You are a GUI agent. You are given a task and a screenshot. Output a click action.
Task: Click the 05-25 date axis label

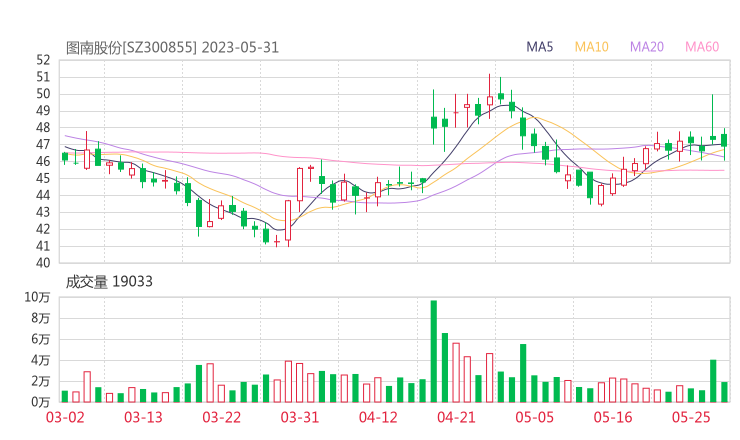click(691, 417)
